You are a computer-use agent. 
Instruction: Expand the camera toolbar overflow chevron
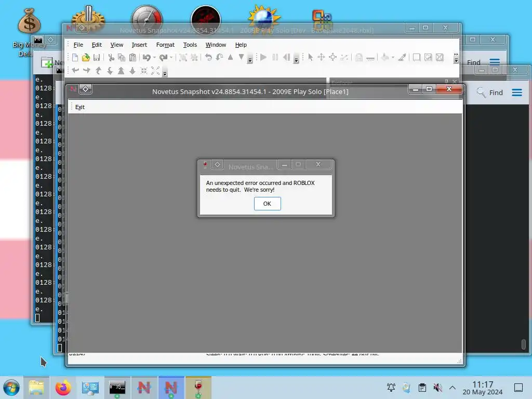165,73
